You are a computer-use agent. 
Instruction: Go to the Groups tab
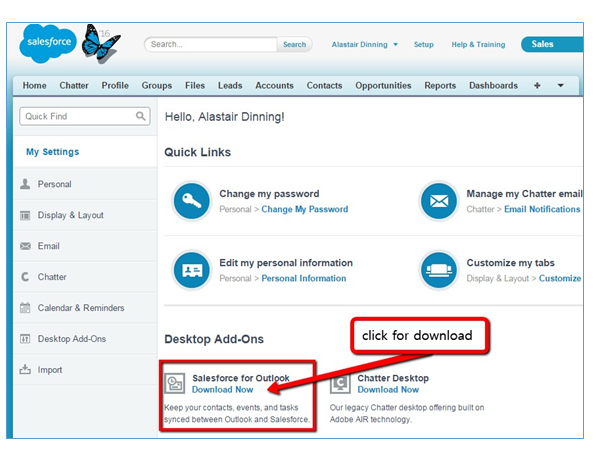(x=157, y=86)
